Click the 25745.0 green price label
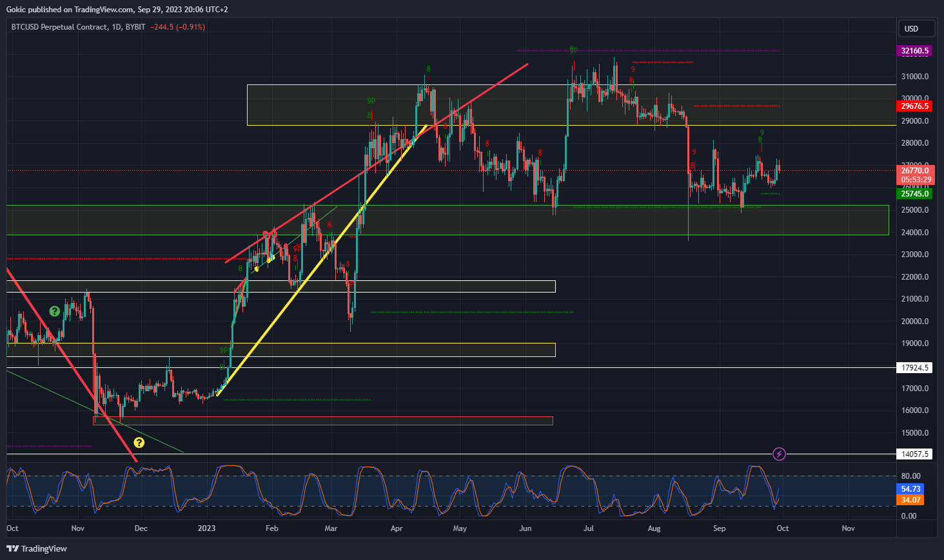 pyautogui.click(x=914, y=194)
